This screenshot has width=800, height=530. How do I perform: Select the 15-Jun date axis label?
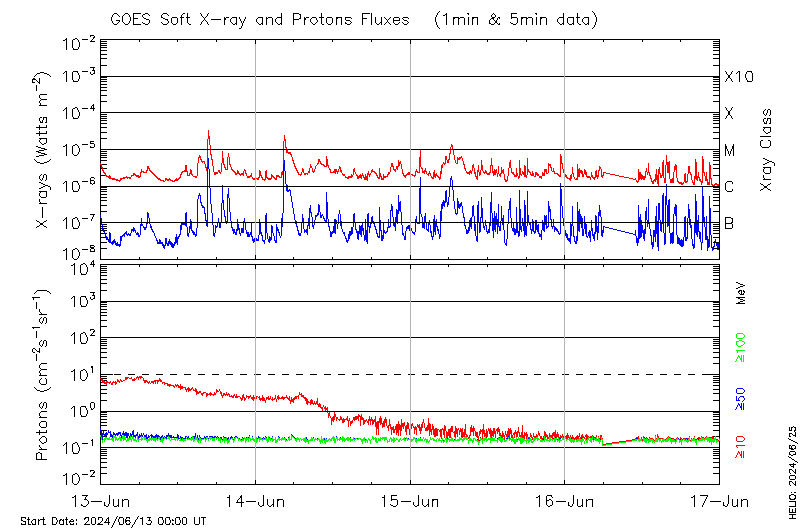coord(410,500)
